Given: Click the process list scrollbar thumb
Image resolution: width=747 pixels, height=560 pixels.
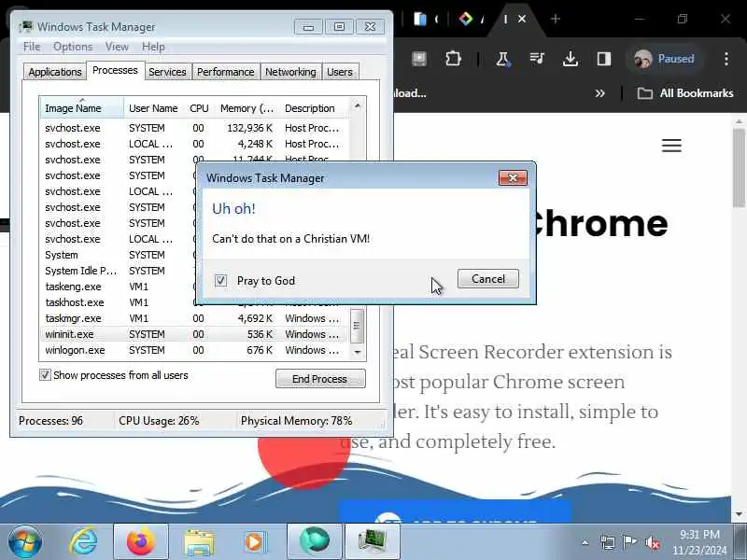Looking at the screenshot, I should pyautogui.click(x=358, y=326).
